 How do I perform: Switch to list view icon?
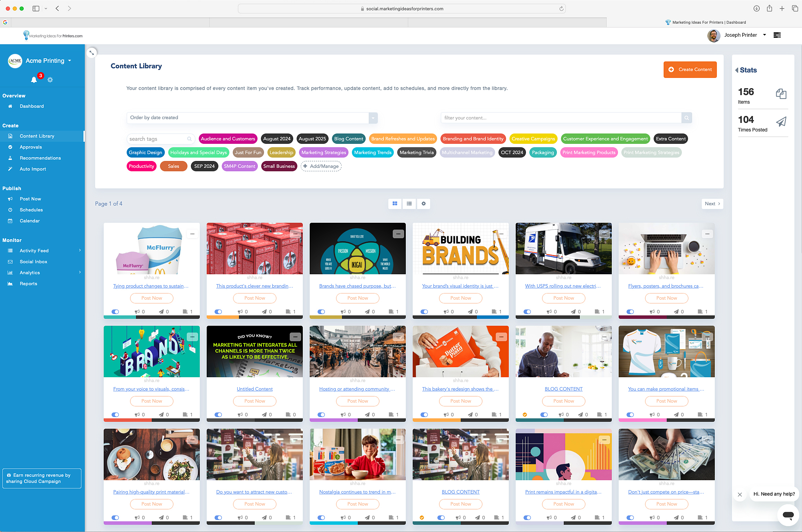click(x=409, y=204)
